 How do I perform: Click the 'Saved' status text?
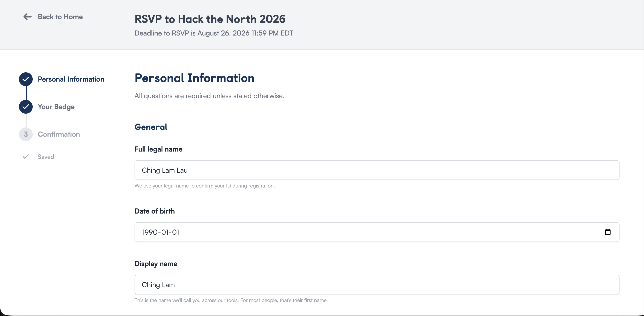(x=46, y=157)
